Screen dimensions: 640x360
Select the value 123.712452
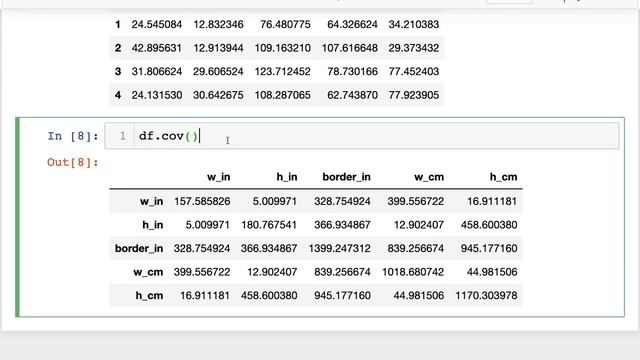[x=282, y=72]
